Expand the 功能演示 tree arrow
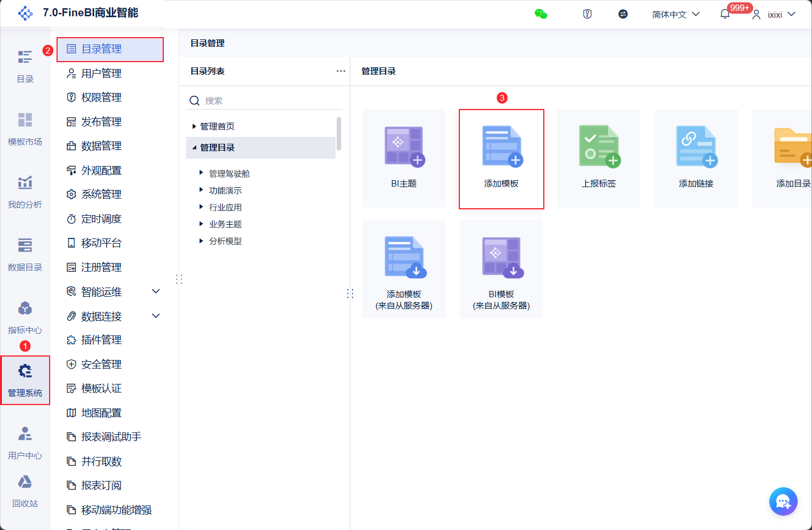The image size is (812, 530). click(x=201, y=190)
